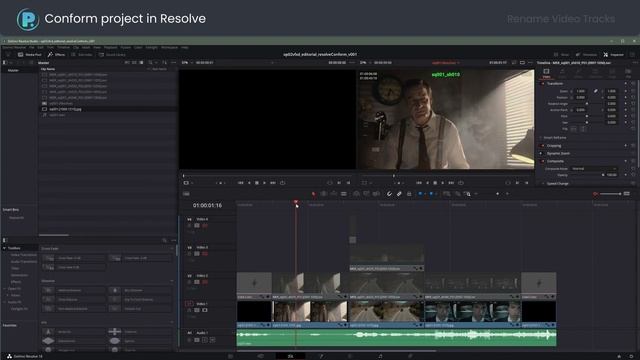Click the timecode field 01:00:01:16
The width and height of the screenshot is (640, 360).
pos(207,205)
